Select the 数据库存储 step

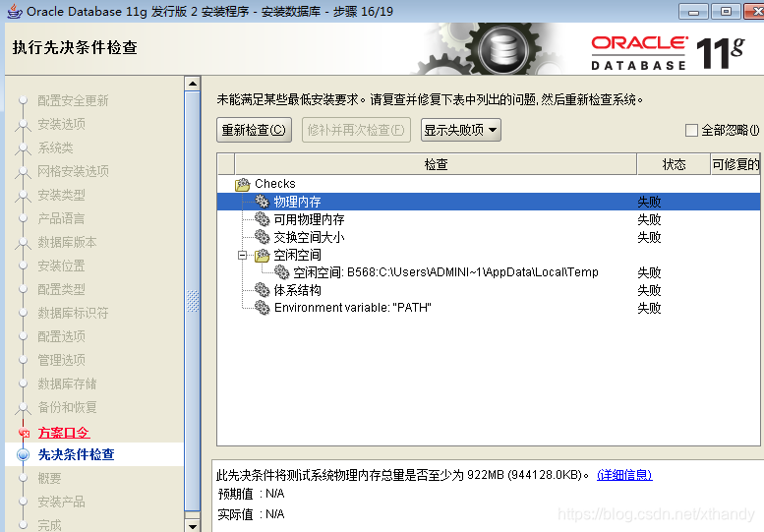[x=67, y=384]
